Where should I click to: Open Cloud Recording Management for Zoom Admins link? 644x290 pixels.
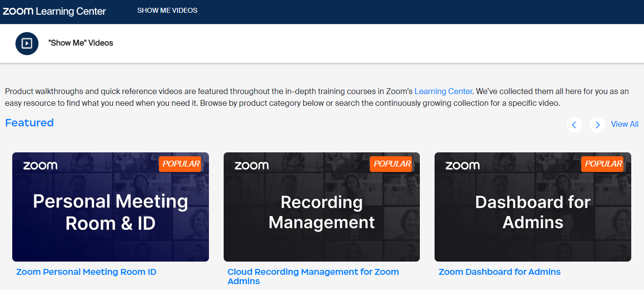(x=313, y=276)
